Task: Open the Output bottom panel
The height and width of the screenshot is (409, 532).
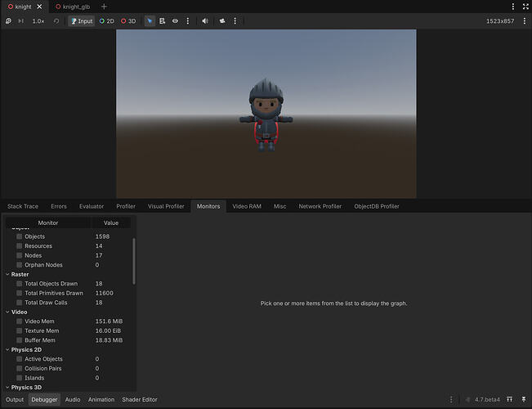Action: point(15,399)
